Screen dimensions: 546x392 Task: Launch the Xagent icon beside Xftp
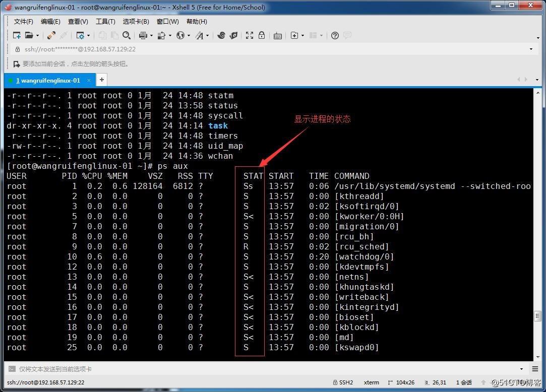(233, 35)
